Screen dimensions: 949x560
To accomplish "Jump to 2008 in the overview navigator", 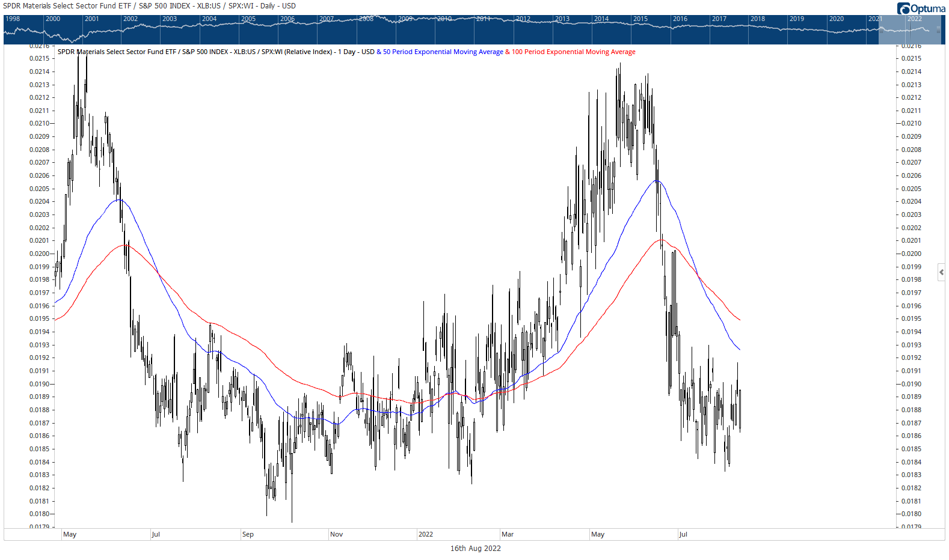I will pyautogui.click(x=366, y=19).
